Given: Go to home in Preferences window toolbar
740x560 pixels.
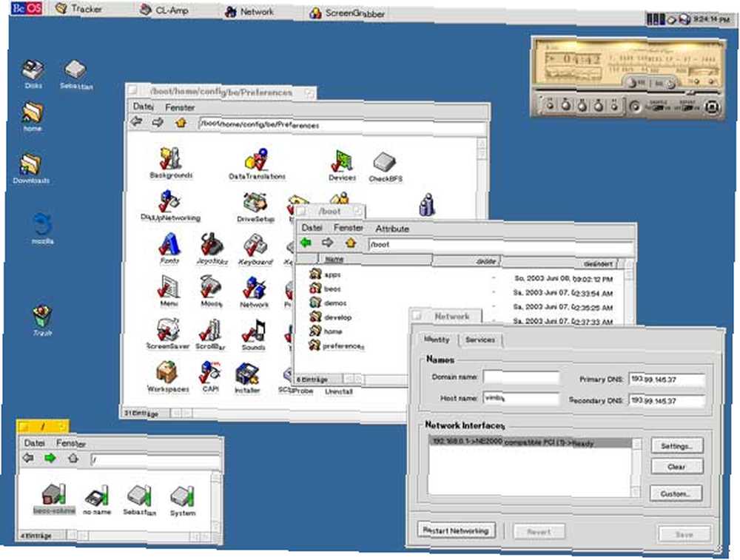Looking at the screenshot, I should pos(181,123).
